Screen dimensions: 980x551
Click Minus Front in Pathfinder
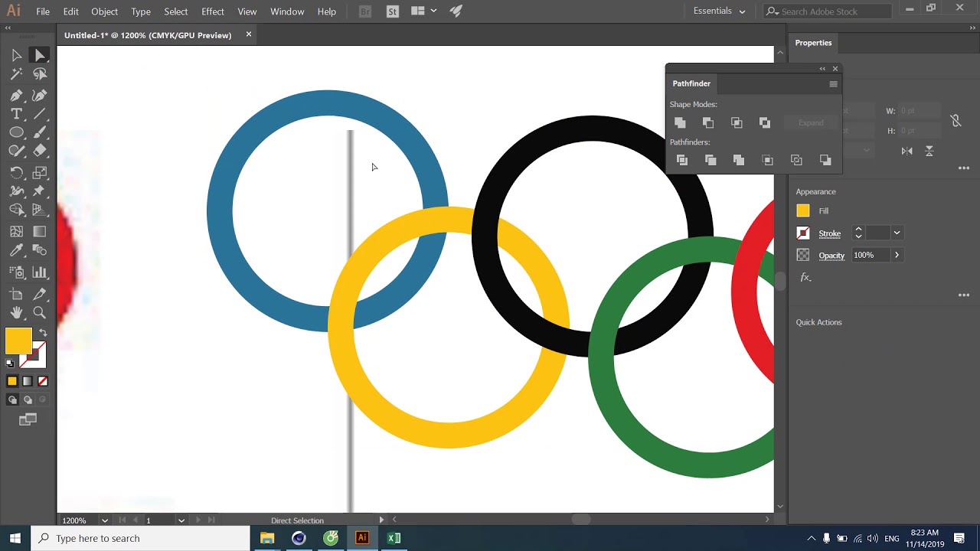[708, 122]
